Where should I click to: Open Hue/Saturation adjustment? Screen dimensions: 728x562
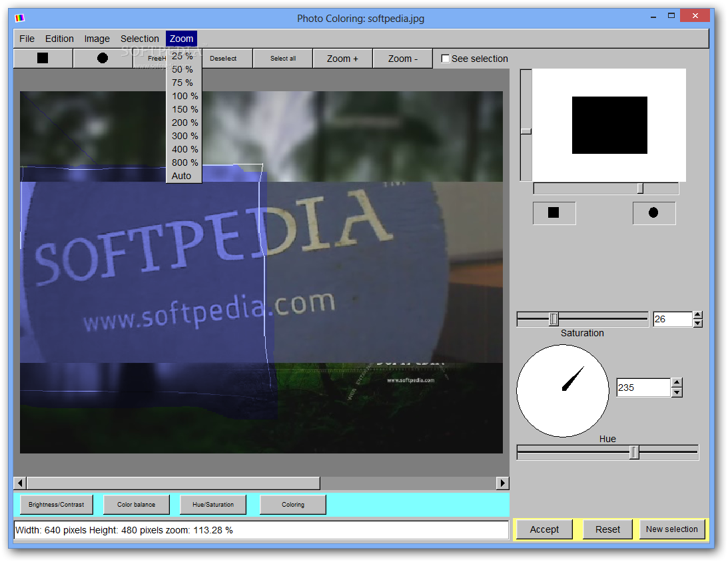pyautogui.click(x=213, y=505)
